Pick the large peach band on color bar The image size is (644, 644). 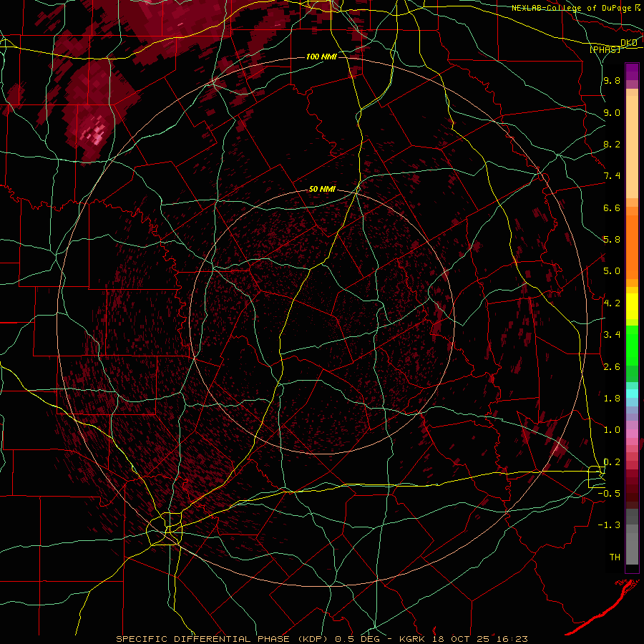point(632,147)
